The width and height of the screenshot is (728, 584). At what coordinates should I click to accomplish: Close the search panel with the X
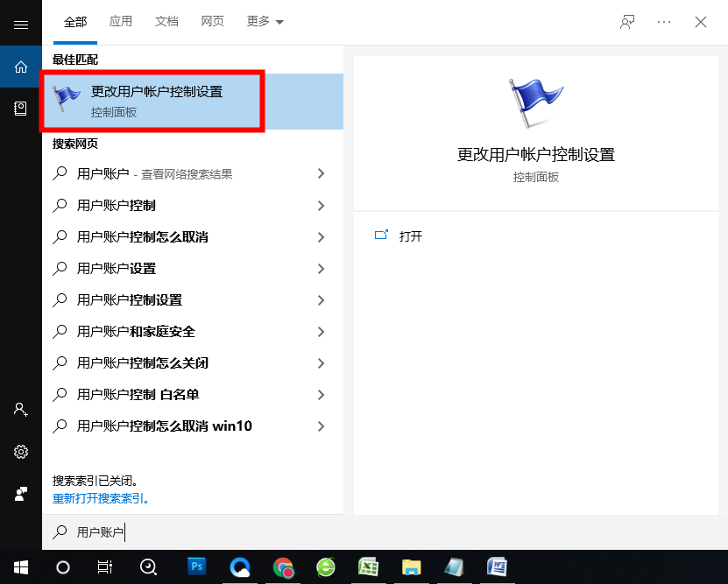coord(701,22)
